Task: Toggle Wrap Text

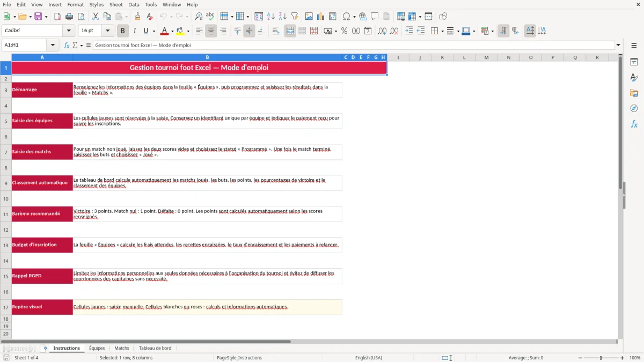Action: click(x=275, y=31)
